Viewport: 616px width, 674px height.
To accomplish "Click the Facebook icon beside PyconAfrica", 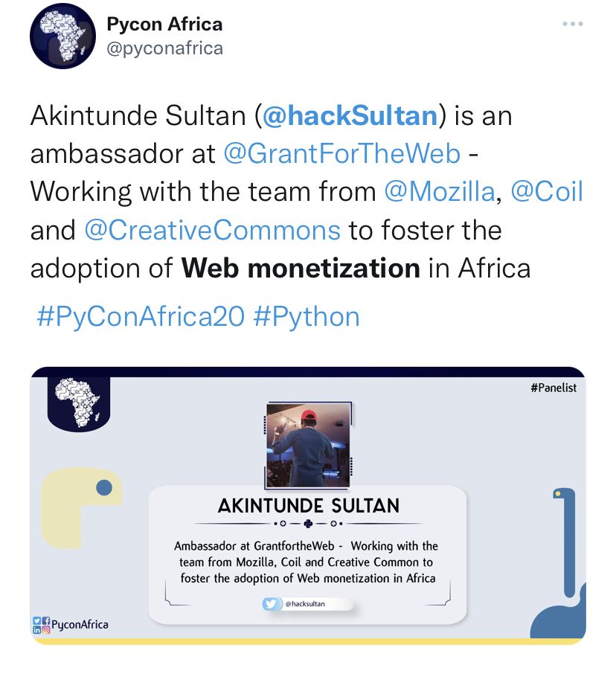I will (x=45, y=620).
